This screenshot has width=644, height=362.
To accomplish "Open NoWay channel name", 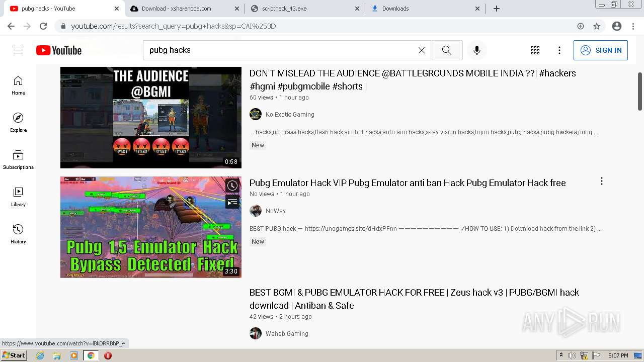I will [276, 211].
